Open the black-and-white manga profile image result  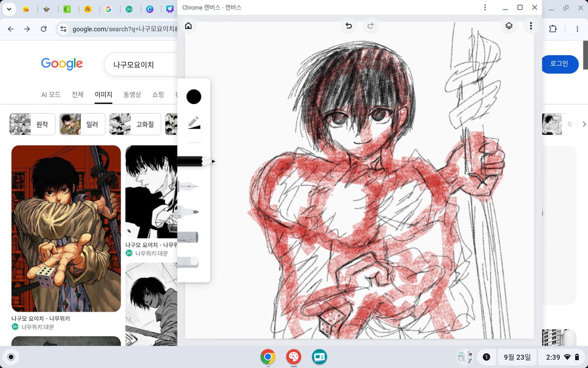pyautogui.click(x=151, y=192)
